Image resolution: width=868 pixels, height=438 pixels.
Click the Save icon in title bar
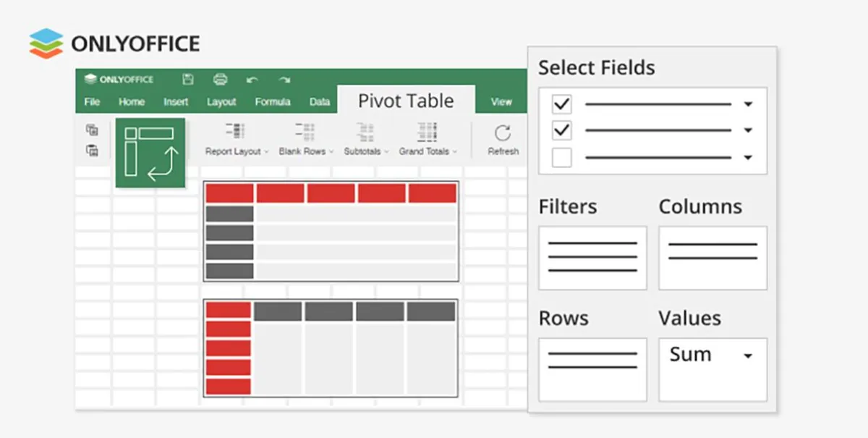(188, 80)
